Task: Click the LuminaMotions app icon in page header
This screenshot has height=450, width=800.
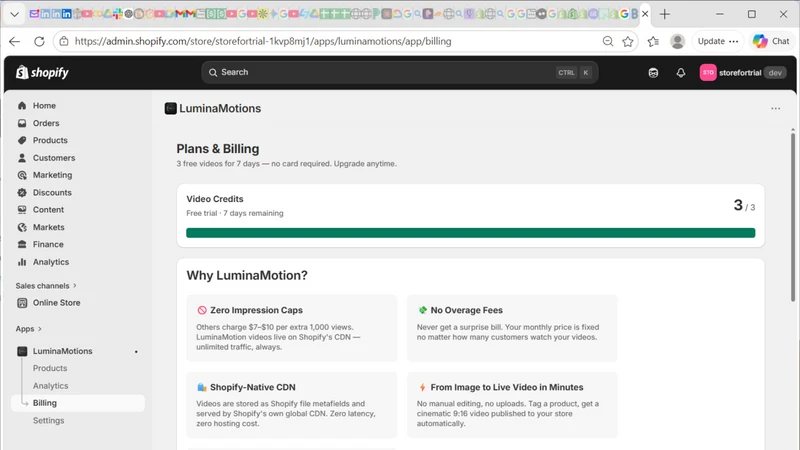Action: 170,108
